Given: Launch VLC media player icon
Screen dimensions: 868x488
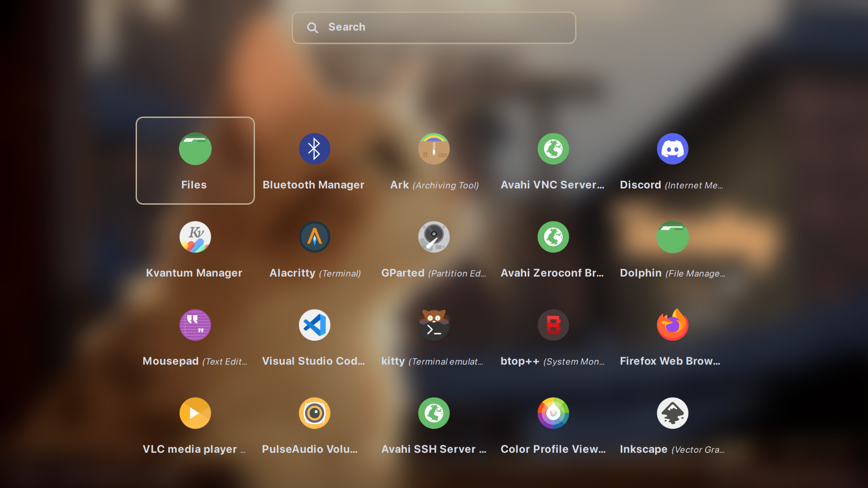Looking at the screenshot, I should click(195, 413).
